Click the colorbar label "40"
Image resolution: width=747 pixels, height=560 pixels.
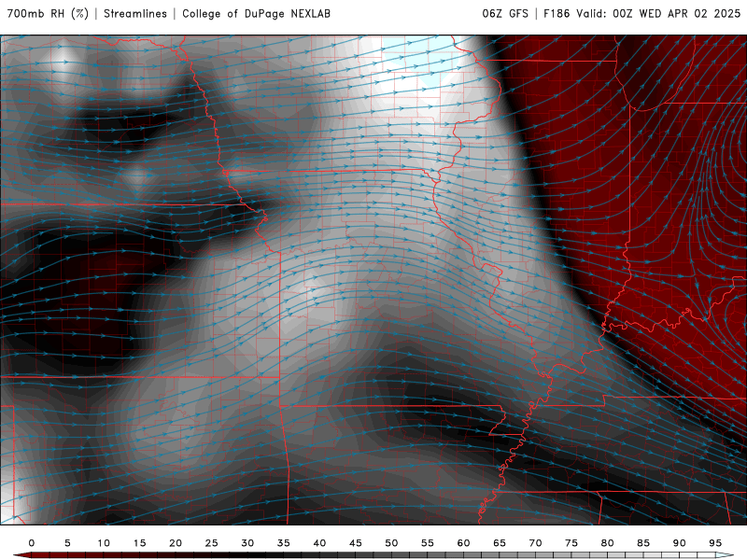(x=319, y=543)
